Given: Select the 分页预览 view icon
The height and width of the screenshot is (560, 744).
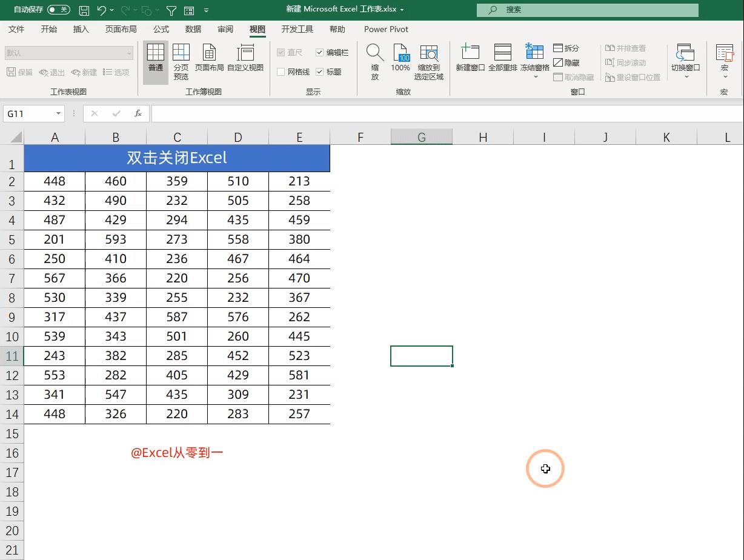Looking at the screenshot, I should click(x=181, y=61).
